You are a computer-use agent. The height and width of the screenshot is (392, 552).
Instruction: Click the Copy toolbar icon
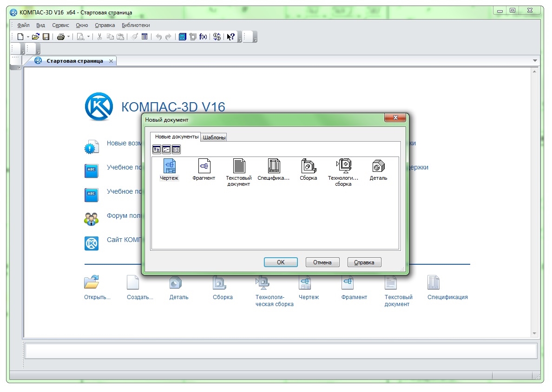[110, 37]
